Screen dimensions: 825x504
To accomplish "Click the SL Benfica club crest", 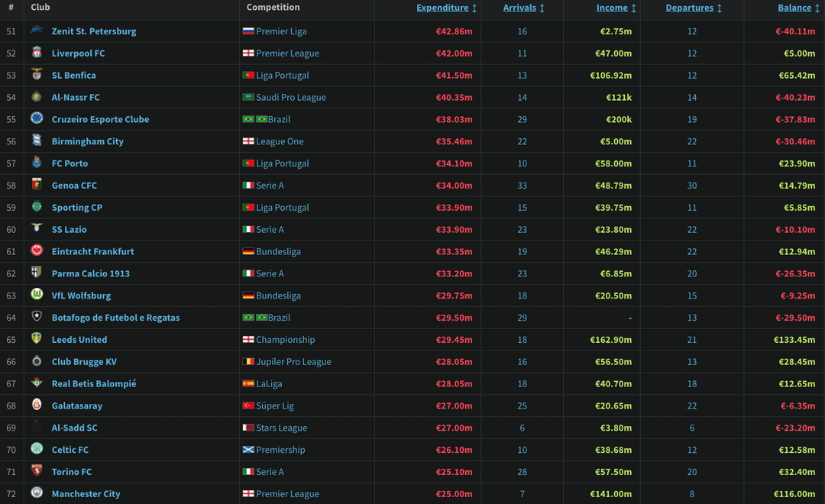I will click(37, 74).
